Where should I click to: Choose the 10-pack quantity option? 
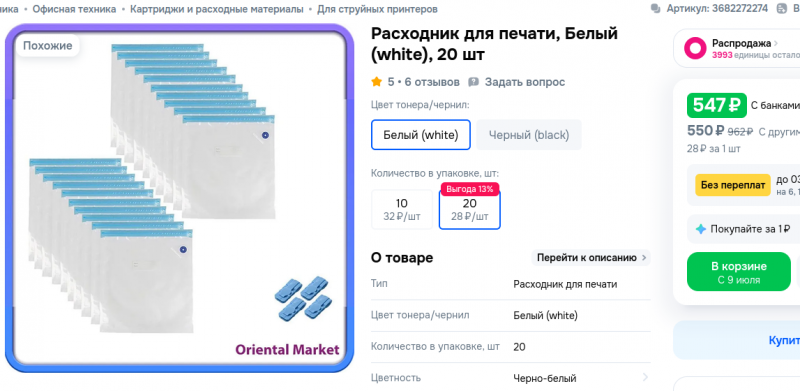click(x=402, y=210)
